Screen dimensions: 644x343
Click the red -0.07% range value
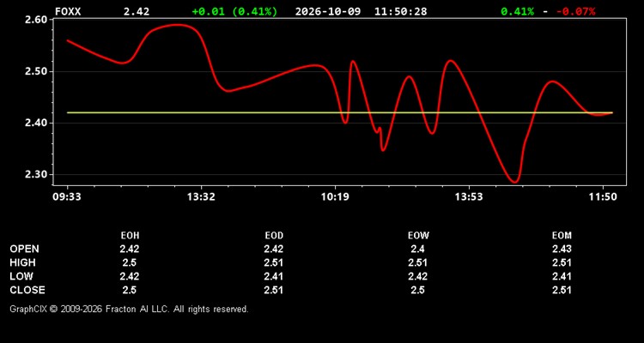pyautogui.click(x=575, y=11)
